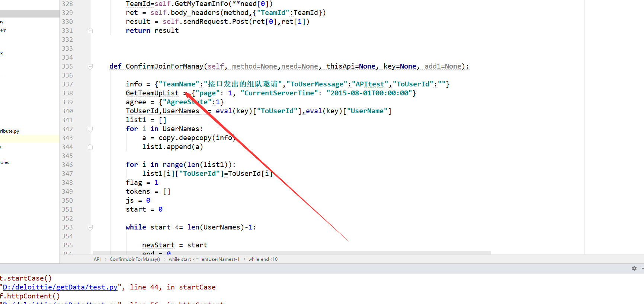Click gutter line number 329
644x304 pixels.
point(67,13)
